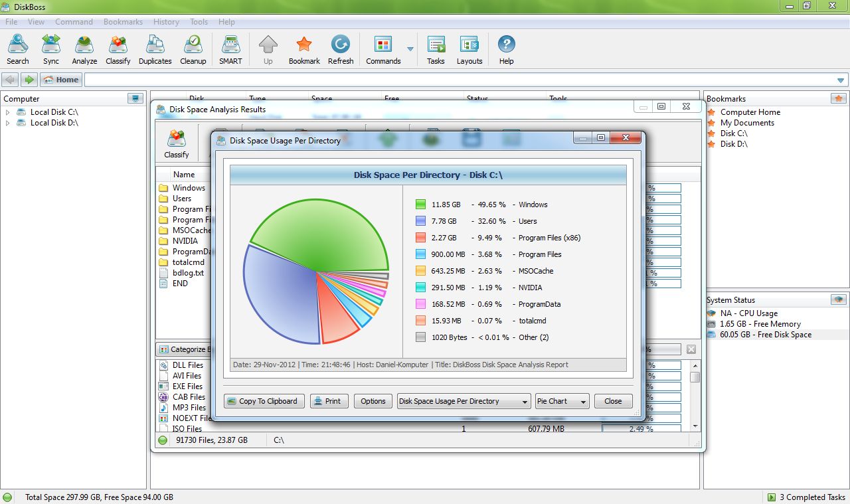Open the Commands dropdown arrow
Screen dimensions: 850x504
pos(410,50)
